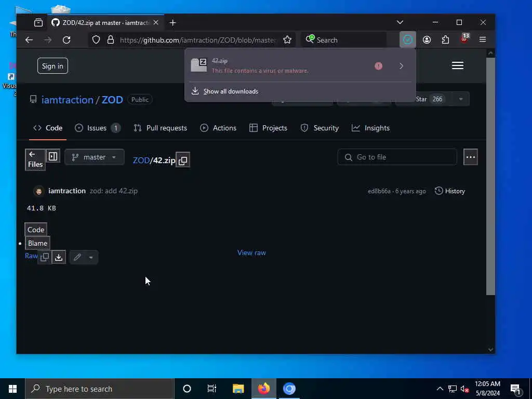Click the Firefox Search box
The height and width of the screenshot is (399, 532).
point(344,39)
